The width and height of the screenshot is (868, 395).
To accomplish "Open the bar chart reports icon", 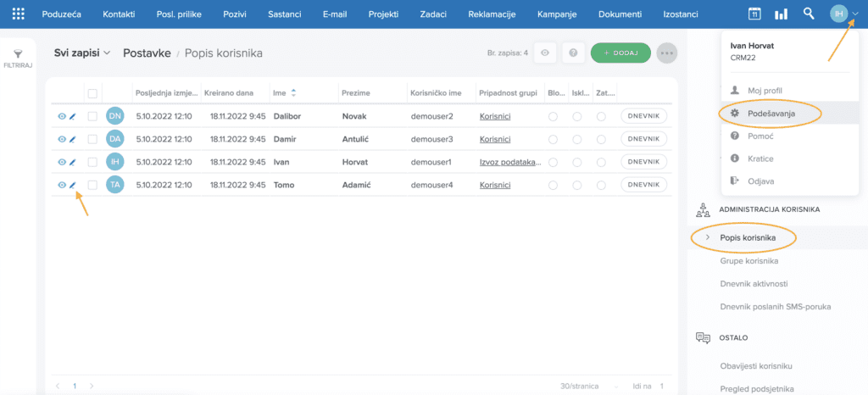I will tap(781, 14).
